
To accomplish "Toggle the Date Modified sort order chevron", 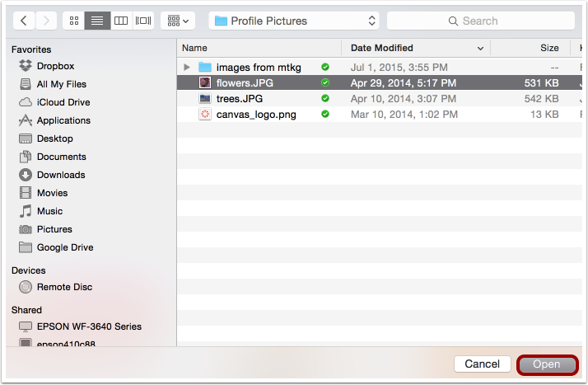I will (480, 49).
